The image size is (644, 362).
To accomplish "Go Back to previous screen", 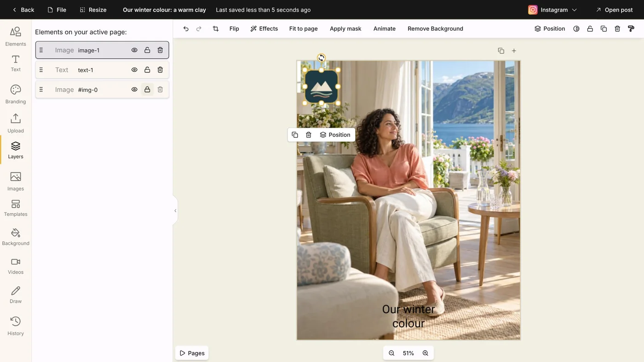I will tap(23, 10).
